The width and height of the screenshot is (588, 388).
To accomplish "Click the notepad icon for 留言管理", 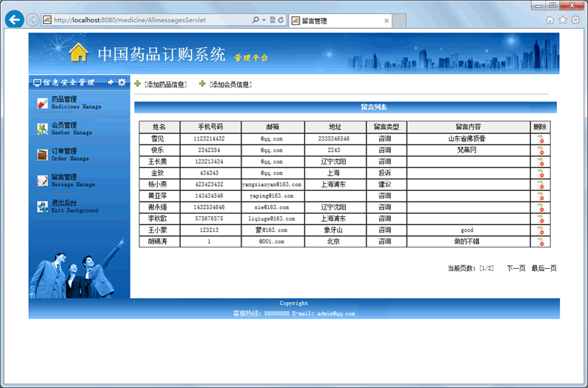I will coord(42,181).
